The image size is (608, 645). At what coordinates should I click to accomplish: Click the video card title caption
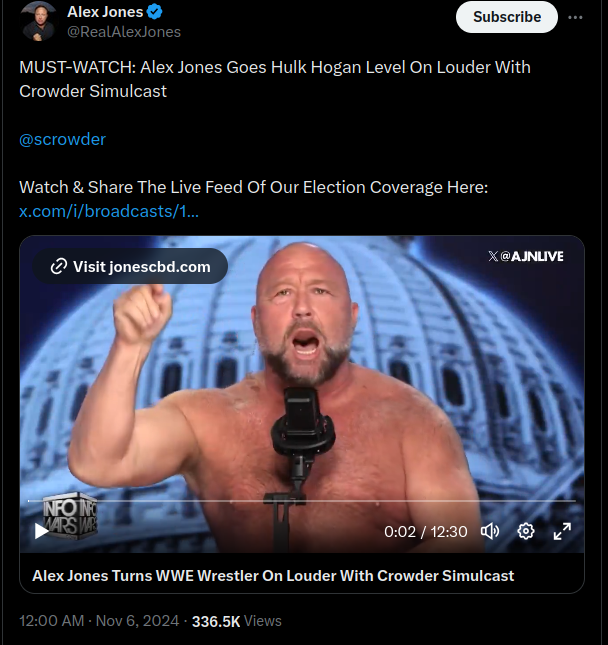pyautogui.click(x=273, y=576)
